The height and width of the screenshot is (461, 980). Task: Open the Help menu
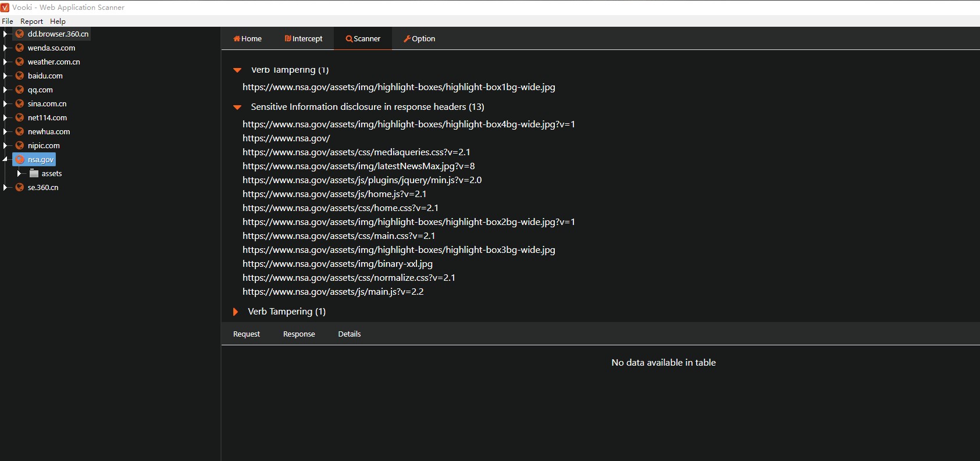tap(58, 22)
